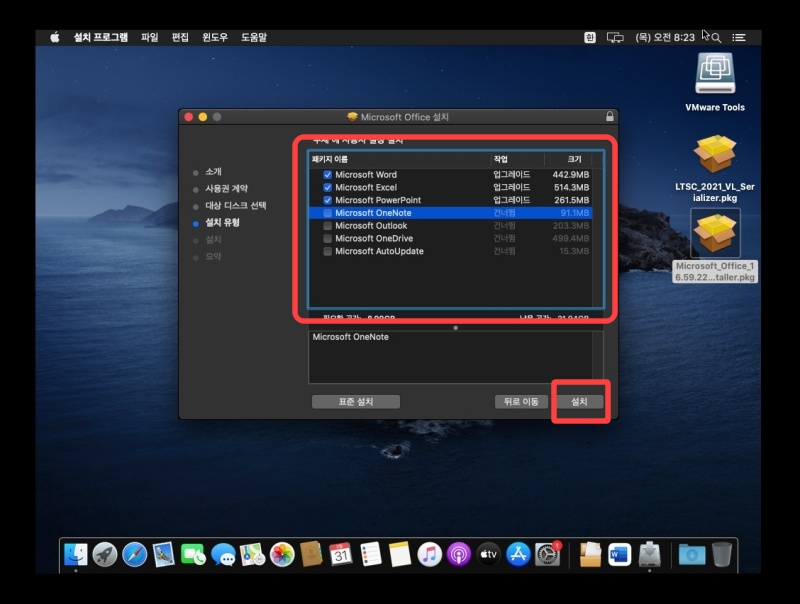Open the 설치 프로그램 menu
Screen dimensions: 800x604
point(101,37)
